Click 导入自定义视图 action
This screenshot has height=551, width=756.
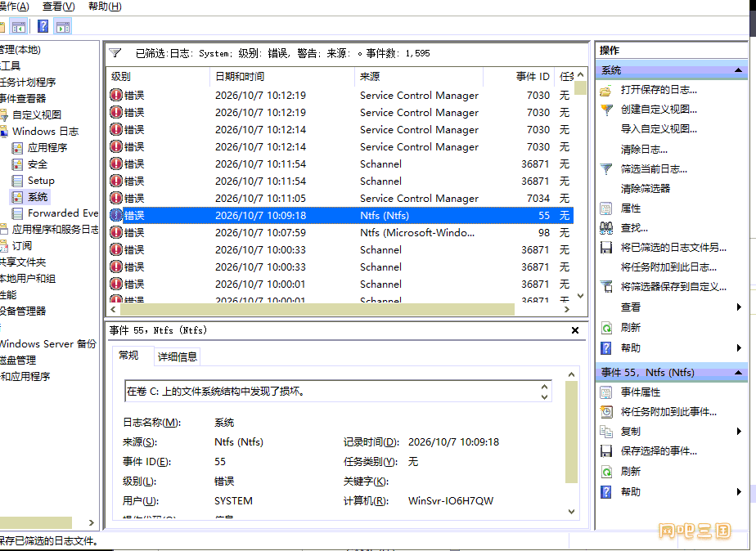(x=659, y=129)
